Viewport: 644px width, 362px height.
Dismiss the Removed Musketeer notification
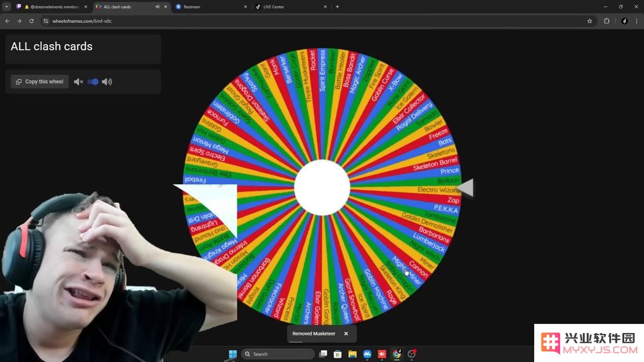346,334
